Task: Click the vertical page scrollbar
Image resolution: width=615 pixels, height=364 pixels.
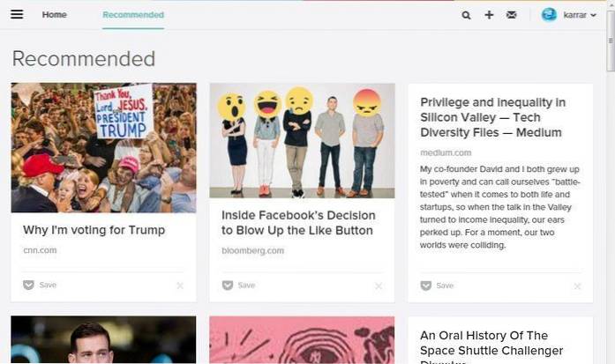Action: pos(610,176)
